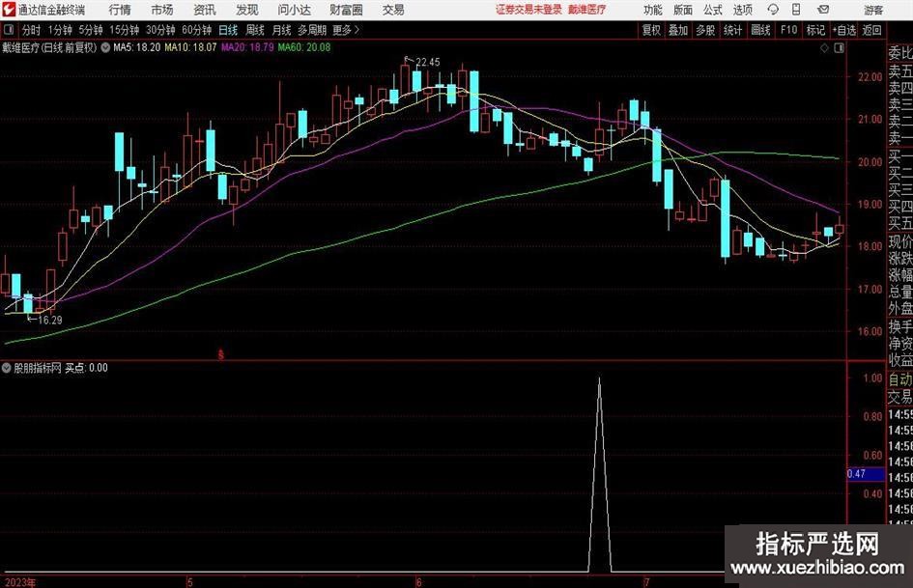Switch to the 60分钟 period tab
Screen dimensions: 913x588
(197, 30)
